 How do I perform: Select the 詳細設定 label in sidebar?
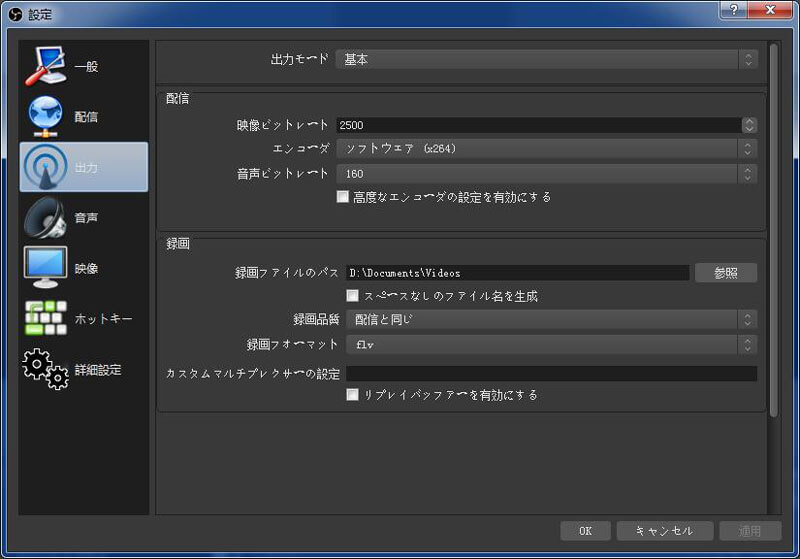pyautogui.click(x=98, y=370)
